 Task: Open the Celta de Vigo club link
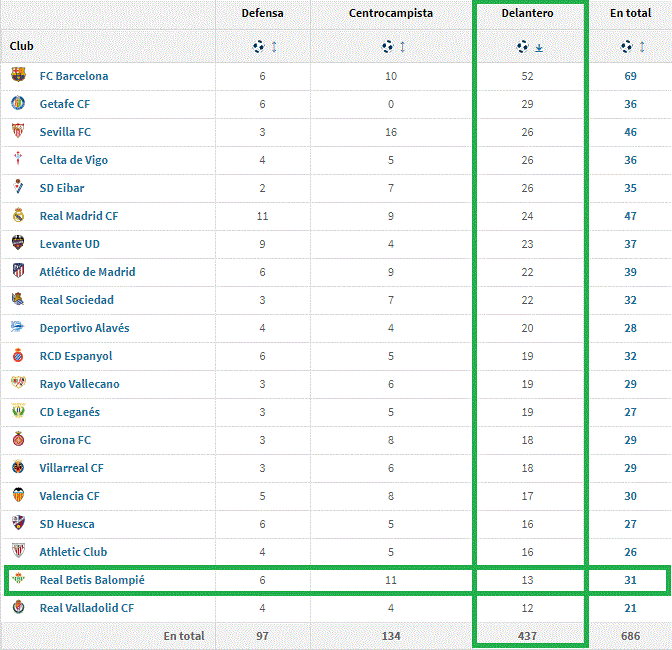click(74, 160)
